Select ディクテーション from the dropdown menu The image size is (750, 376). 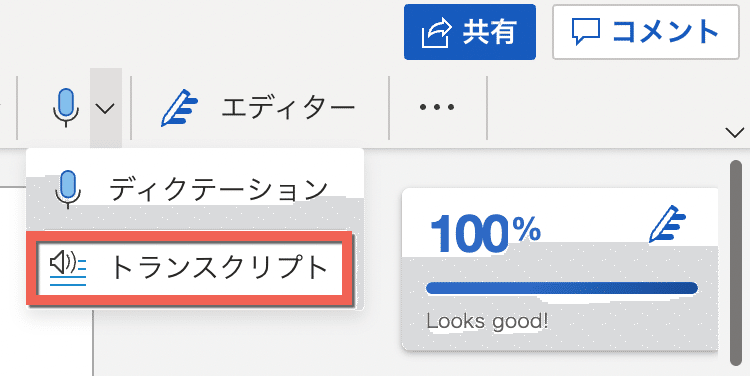point(195,190)
